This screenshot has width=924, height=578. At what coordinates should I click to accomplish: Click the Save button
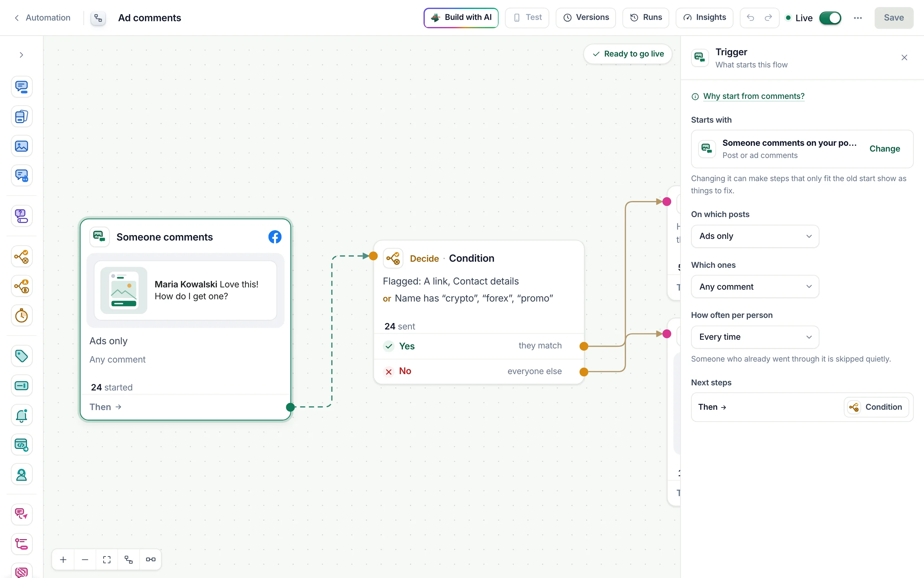(x=894, y=18)
